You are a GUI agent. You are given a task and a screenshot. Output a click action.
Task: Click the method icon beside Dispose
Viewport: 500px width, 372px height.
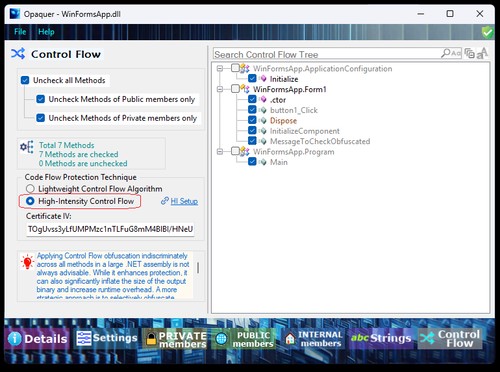[263, 120]
